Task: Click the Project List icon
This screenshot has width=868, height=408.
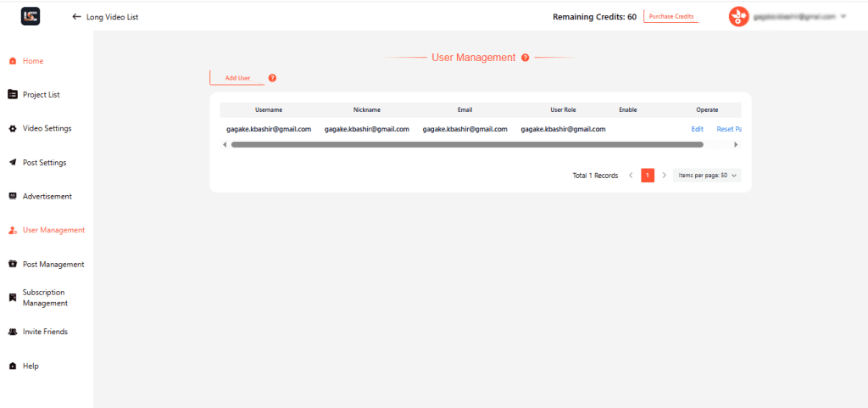Action: (12, 95)
